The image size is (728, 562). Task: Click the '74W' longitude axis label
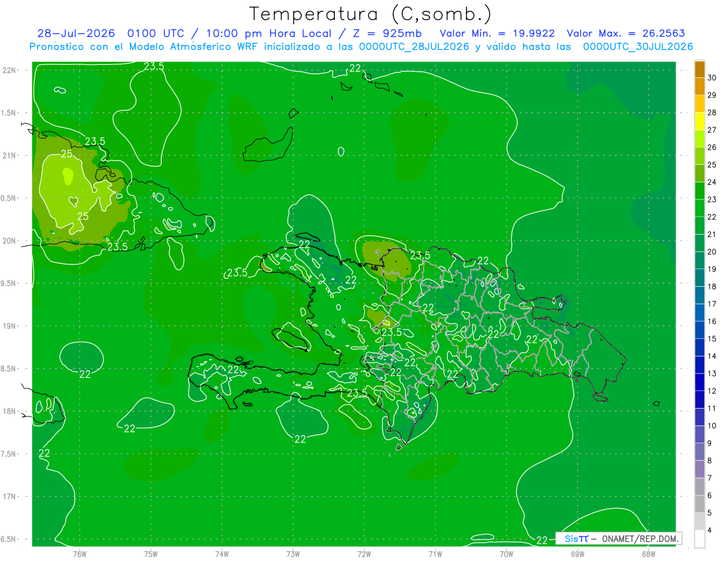pos(222,554)
